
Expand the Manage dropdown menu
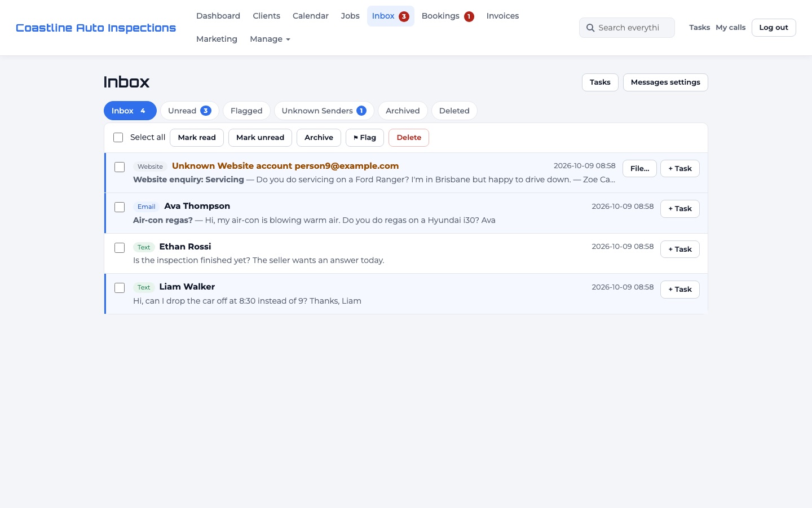tap(270, 39)
